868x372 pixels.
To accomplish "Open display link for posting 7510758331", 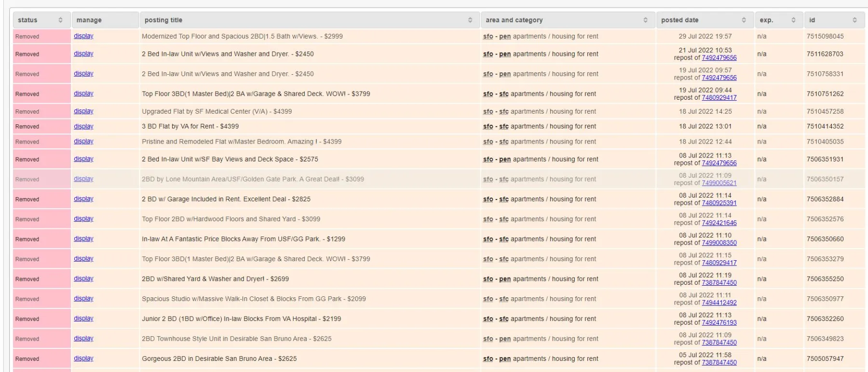I will (83, 74).
